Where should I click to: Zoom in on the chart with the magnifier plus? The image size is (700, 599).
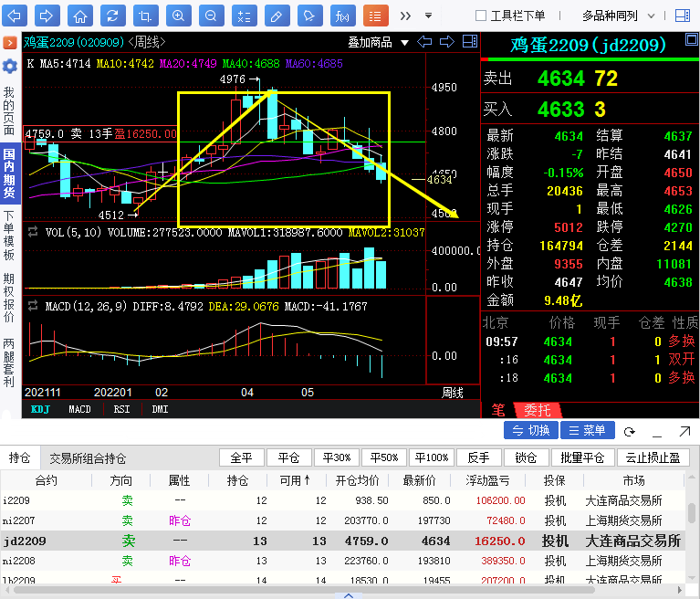179,16
